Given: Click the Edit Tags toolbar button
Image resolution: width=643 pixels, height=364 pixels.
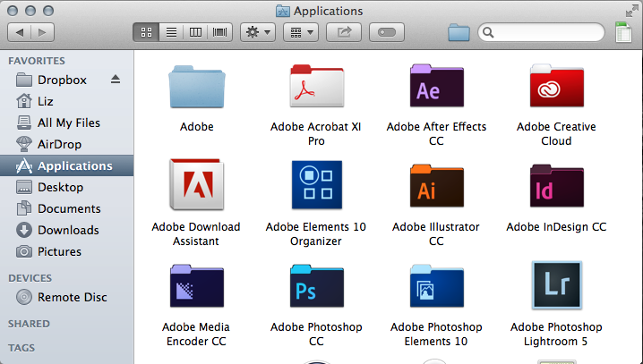Looking at the screenshot, I should (x=387, y=32).
